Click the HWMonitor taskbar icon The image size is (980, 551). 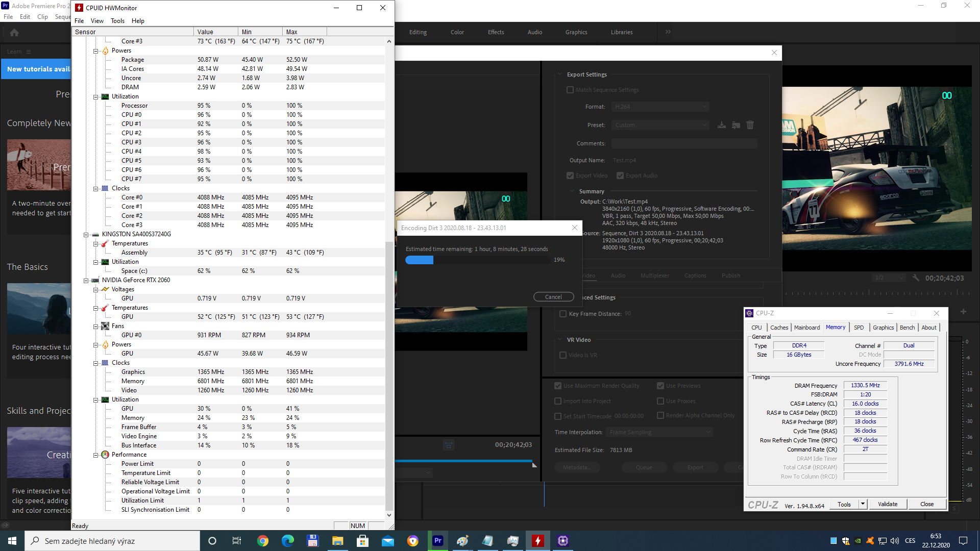(x=537, y=541)
